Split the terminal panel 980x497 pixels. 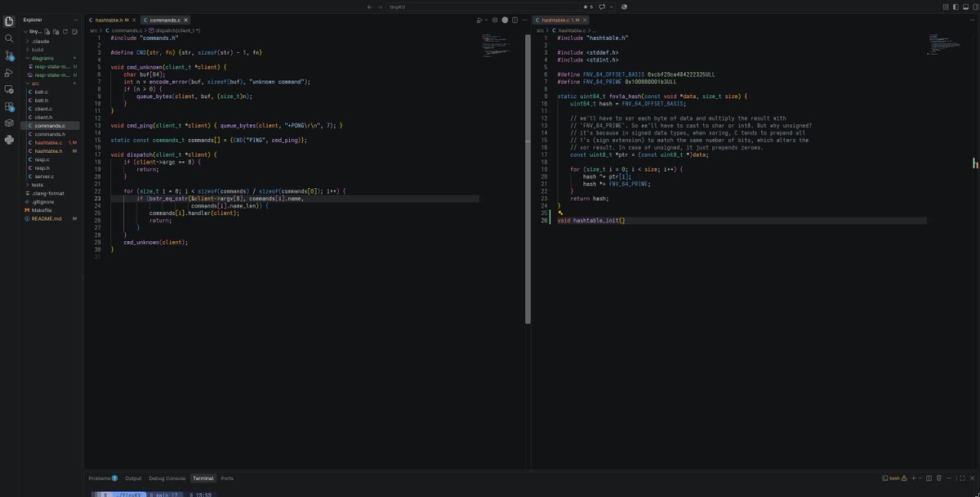click(x=929, y=478)
